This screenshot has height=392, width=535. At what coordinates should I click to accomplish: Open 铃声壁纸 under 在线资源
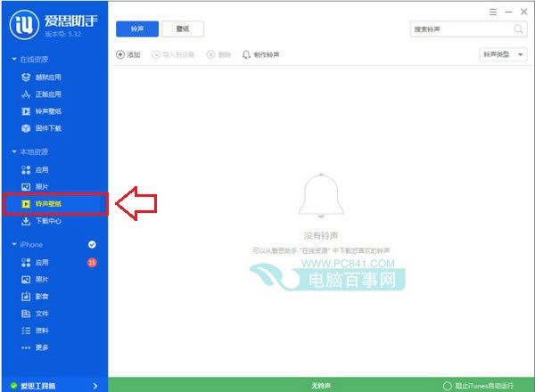[x=41, y=111]
